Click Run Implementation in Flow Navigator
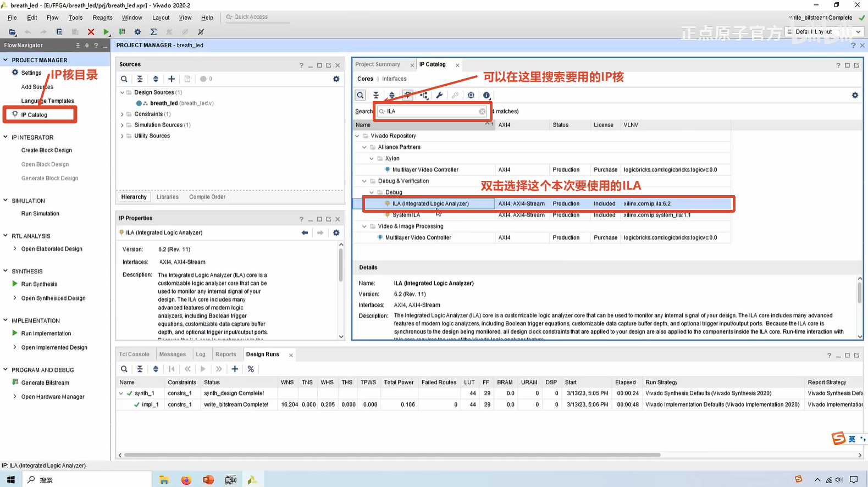 (46, 333)
